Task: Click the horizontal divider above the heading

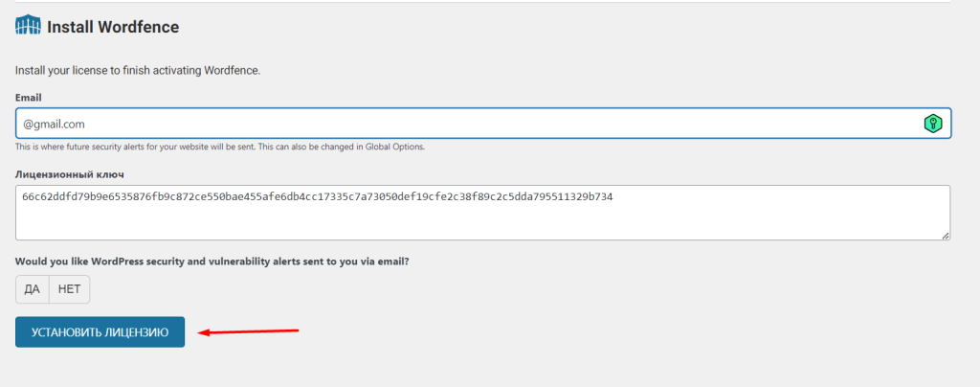Action: click(483, 2)
